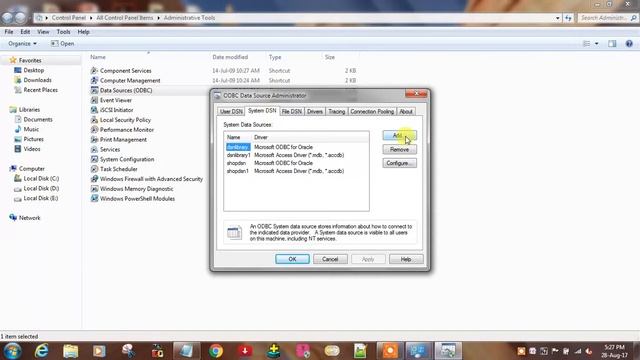Viewport: 640px width, 360px height.
Task: Open Windows Start orb
Action: pos(12,351)
